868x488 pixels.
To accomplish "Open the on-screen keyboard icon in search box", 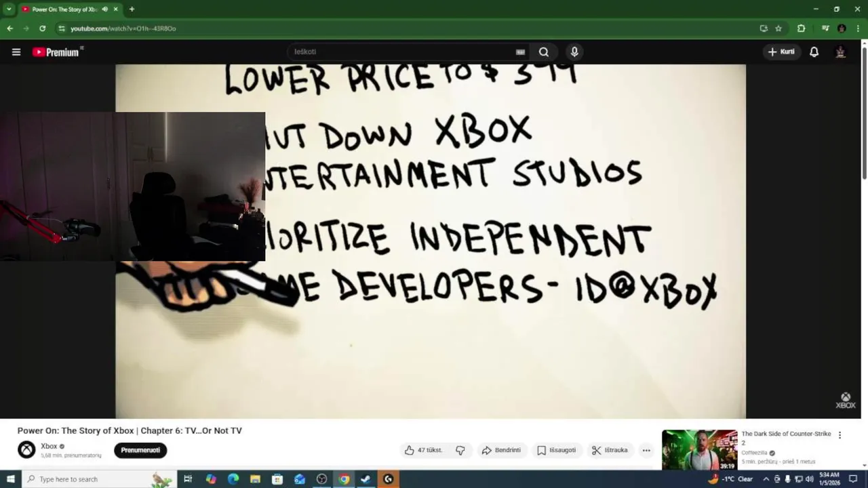I will tap(520, 52).
